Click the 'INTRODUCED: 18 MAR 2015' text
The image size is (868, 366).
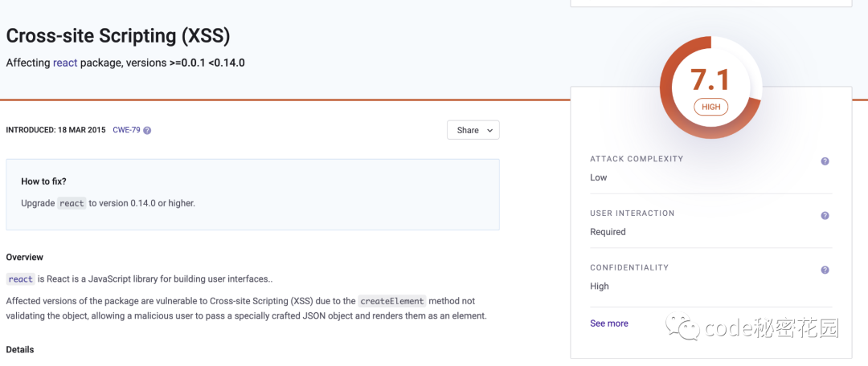coord(55,131)
